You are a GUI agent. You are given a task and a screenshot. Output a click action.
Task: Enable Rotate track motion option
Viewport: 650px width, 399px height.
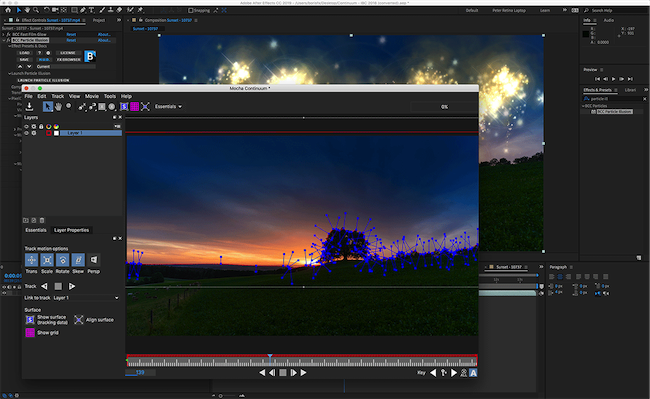63,260
